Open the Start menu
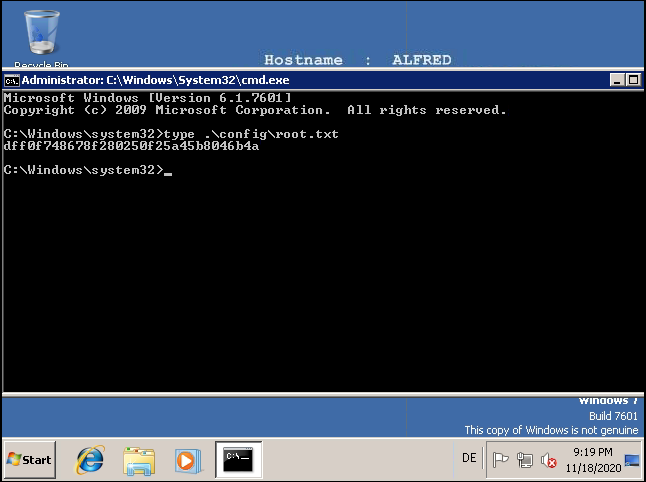646x482 pixels. click(x=29, y=460)
